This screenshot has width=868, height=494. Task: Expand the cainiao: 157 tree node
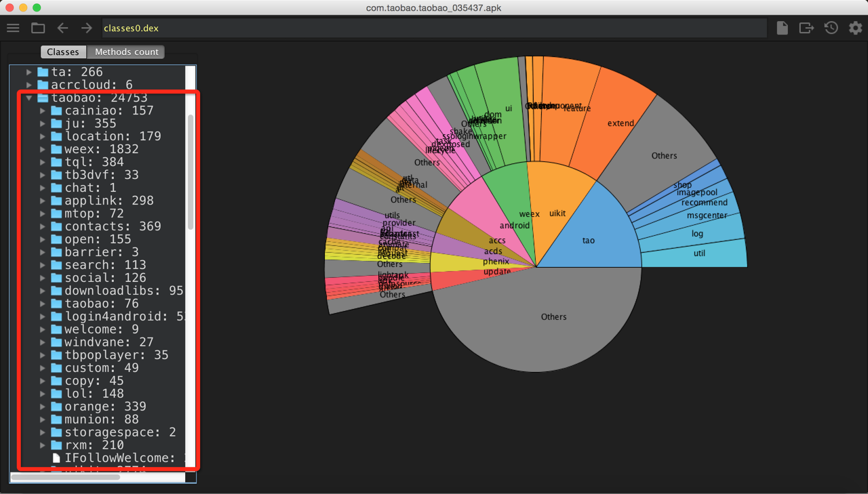tap(43, 110)
